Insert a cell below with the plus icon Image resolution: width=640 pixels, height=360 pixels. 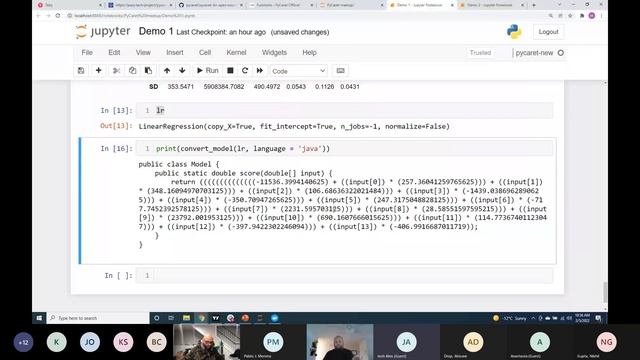click(x=98, y=71)
